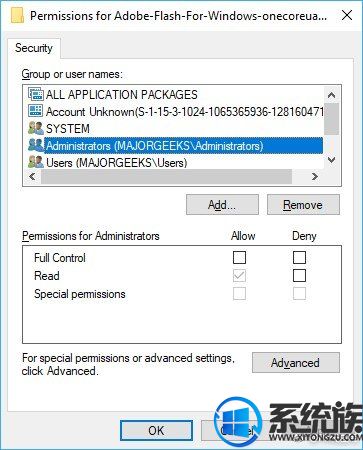Click the vertical scrollbar thumb in user list
Screen dimensions: 363x450
click(x=331, y=119)
